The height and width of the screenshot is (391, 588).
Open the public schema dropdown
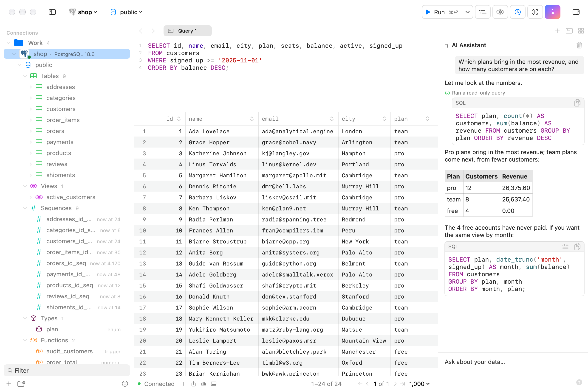(126, 12)
